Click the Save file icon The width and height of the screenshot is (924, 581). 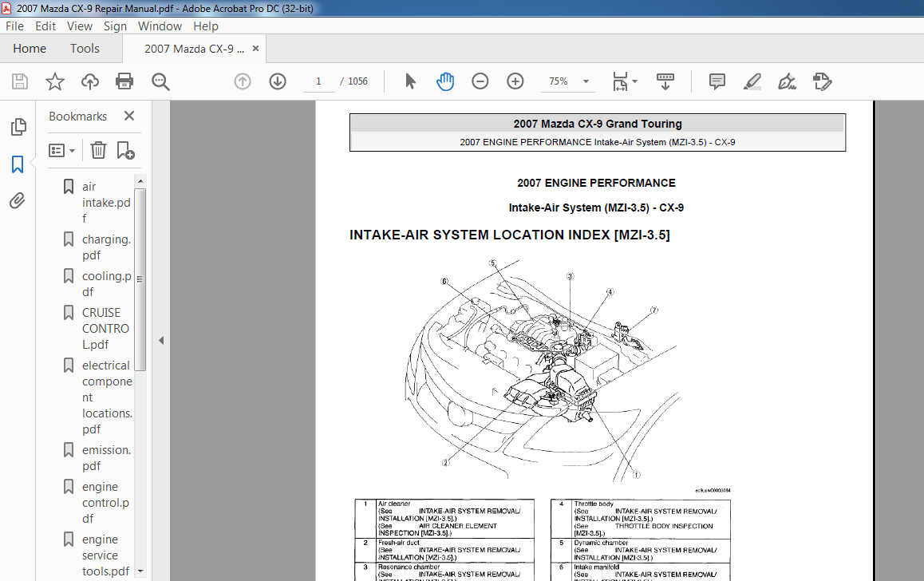click(20, 81)
